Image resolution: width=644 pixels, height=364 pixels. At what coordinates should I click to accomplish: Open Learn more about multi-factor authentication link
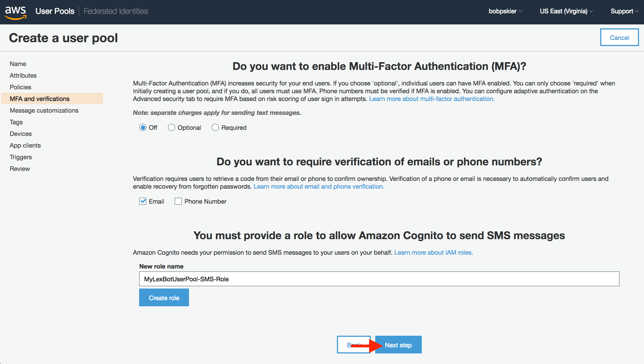(432, 99)
